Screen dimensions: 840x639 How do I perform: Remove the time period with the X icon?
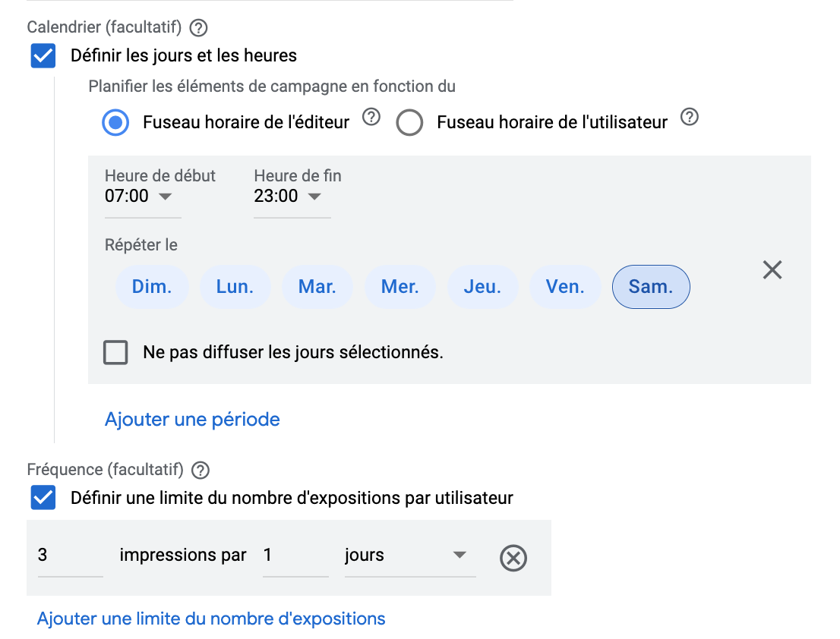click(x=772, y=269)
